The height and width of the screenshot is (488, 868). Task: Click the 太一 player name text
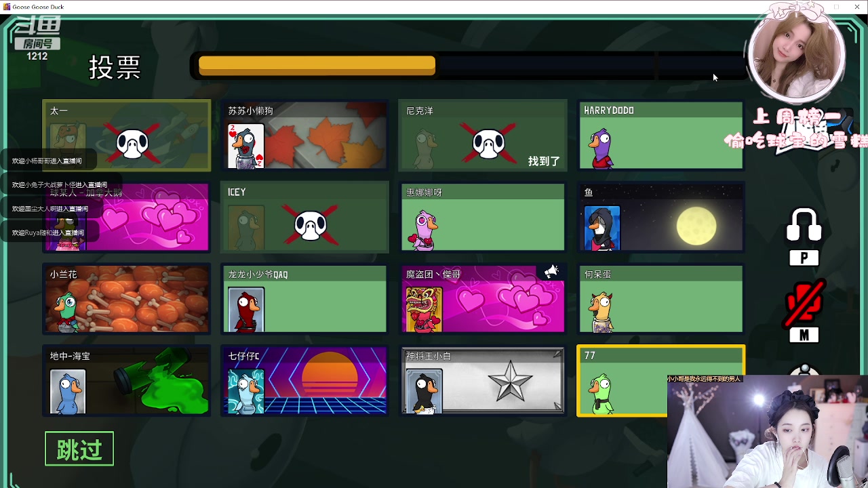point(59,110)
